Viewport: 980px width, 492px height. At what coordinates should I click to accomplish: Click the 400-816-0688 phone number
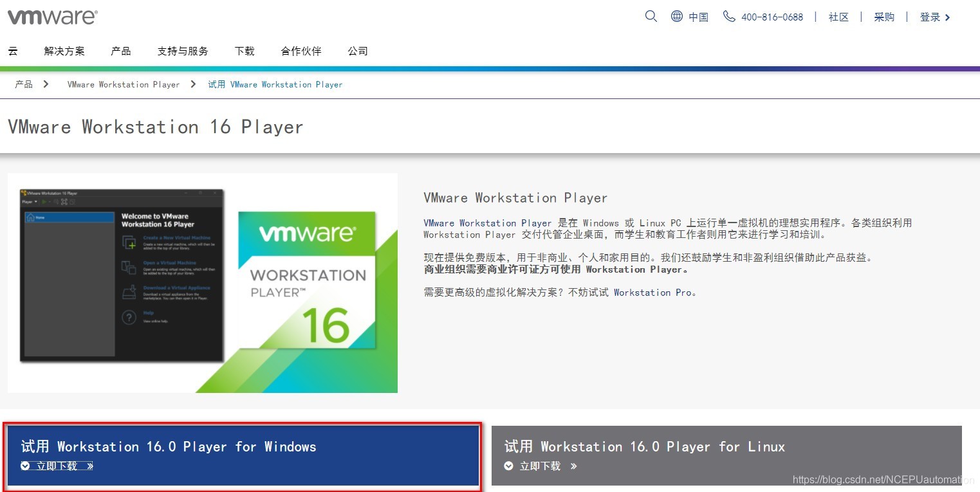pyautogui.click(x=772, y=17)
